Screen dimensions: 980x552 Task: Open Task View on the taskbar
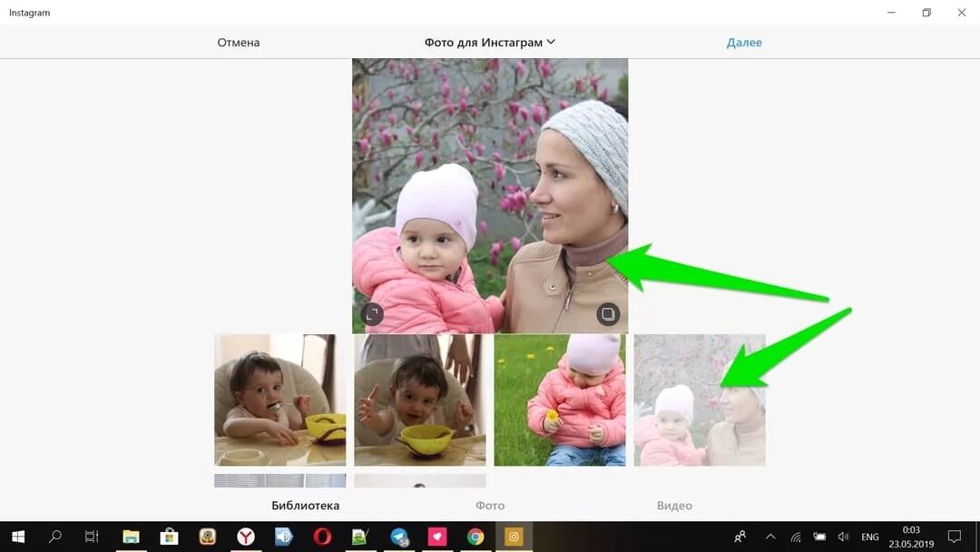pyautogui.click(x=92, y=537)
